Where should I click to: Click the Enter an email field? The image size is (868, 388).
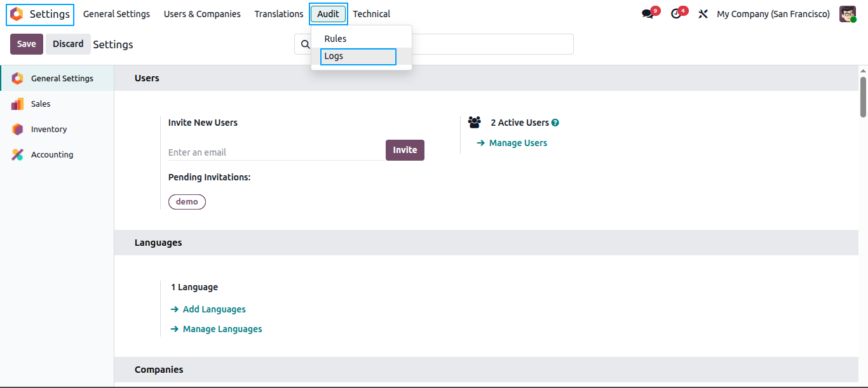pos(276,152)
